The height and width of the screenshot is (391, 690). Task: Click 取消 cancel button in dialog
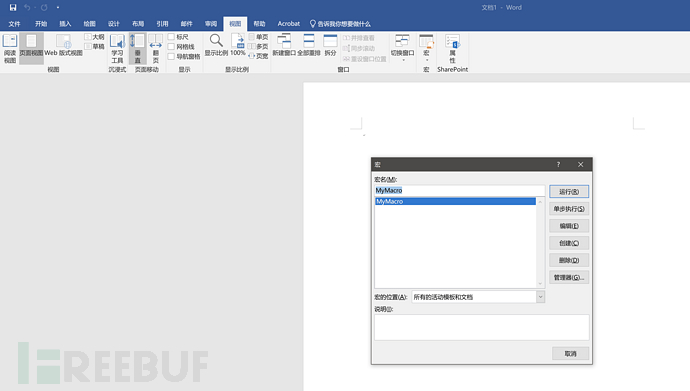[x=570, y=354]
